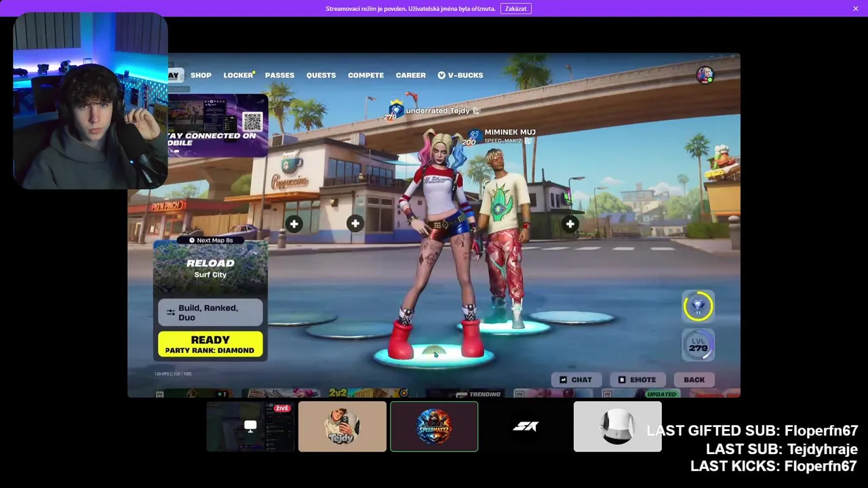The image size is (868, 488).
Task: Select the white-top avatar participant tile
Action: (618, 426)
